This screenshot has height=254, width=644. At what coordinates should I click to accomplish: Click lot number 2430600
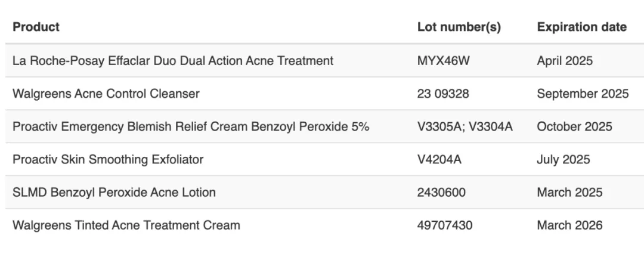(x=441, y=193)
